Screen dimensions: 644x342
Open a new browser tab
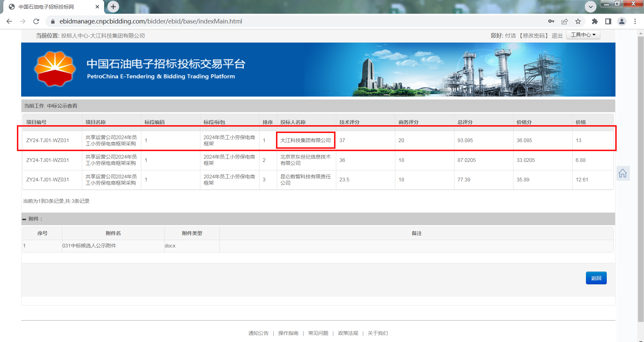click(x=113, y=7)
